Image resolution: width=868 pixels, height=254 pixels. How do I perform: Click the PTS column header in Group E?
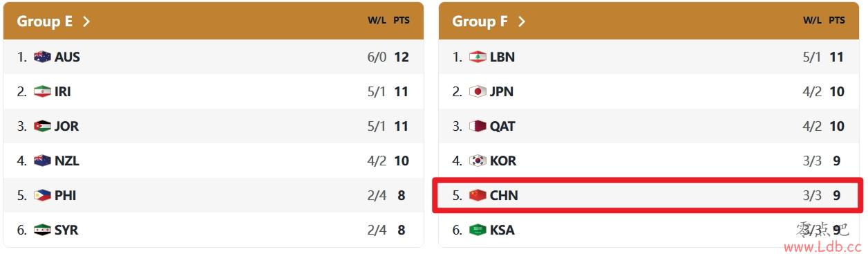[x=402, y=20]
